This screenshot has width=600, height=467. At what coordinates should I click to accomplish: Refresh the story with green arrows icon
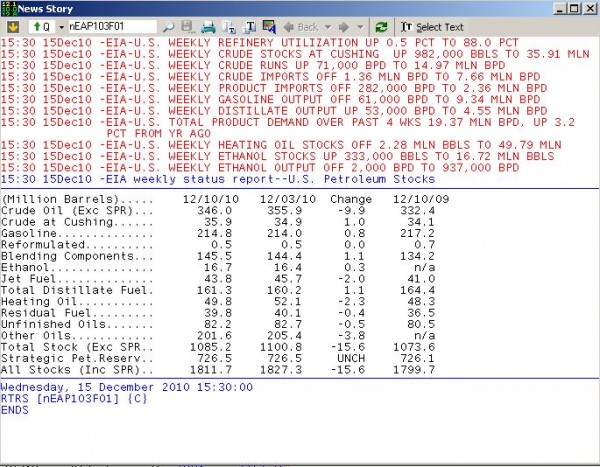[x=381, y=27]
